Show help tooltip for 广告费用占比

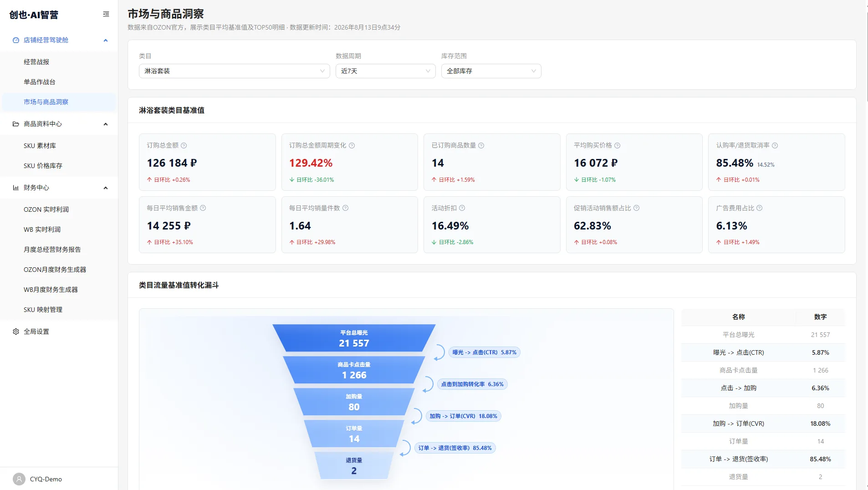760,208
